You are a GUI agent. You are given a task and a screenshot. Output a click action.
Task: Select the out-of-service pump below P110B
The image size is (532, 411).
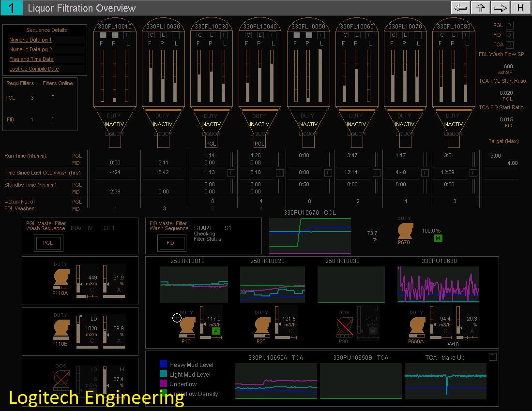[x=61, y=380]
